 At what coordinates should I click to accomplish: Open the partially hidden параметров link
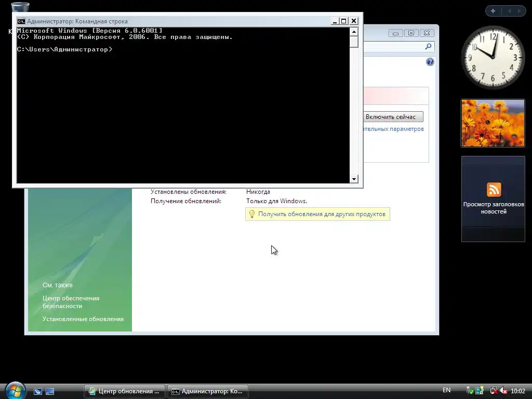click(x=394, y=129)
